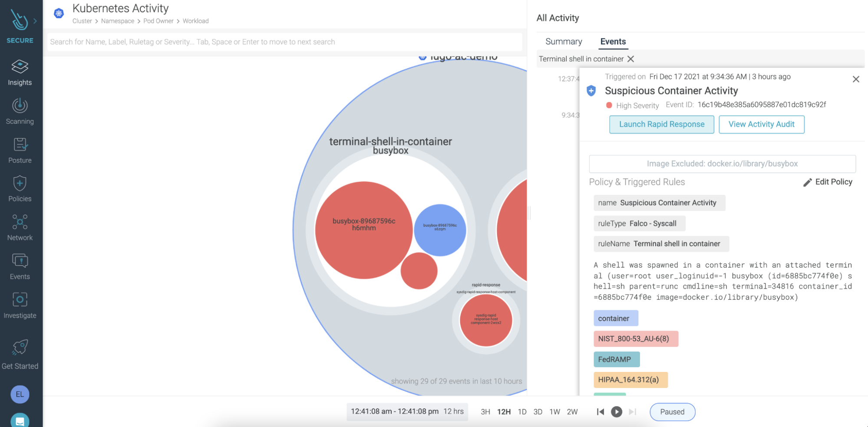Screen dimensions: 868x427
Task: Click the Kubernetes cluster icon in the header
Action: coord(58,13)
